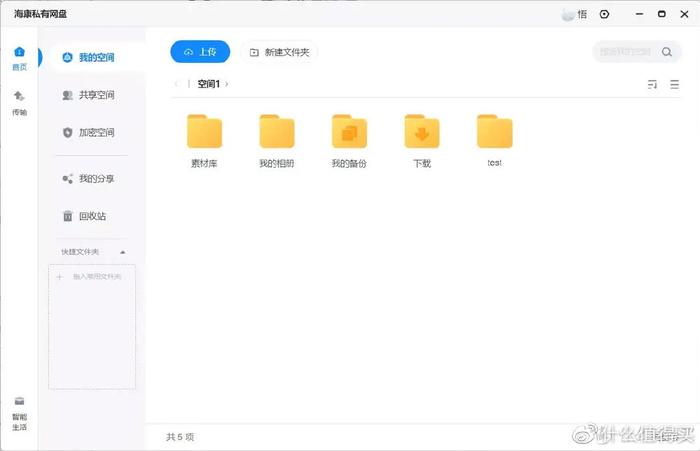Click the blue 上传 upload button
The height and width of the screenshot is (451, 700).
[200, 52]
